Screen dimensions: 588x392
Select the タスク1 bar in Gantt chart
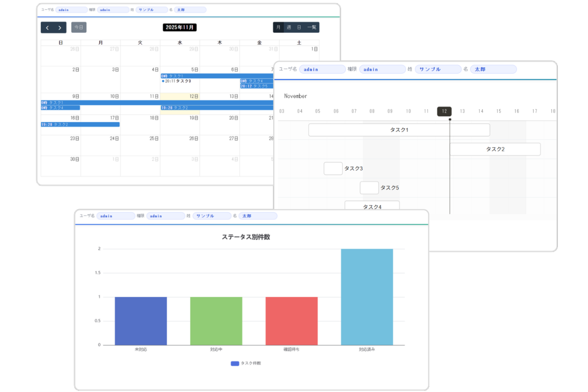399,130
